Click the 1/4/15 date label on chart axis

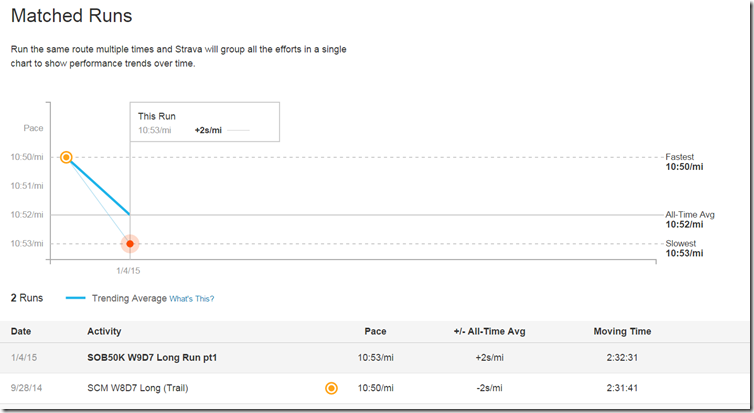pyautogui.click(x=130, y=270)
